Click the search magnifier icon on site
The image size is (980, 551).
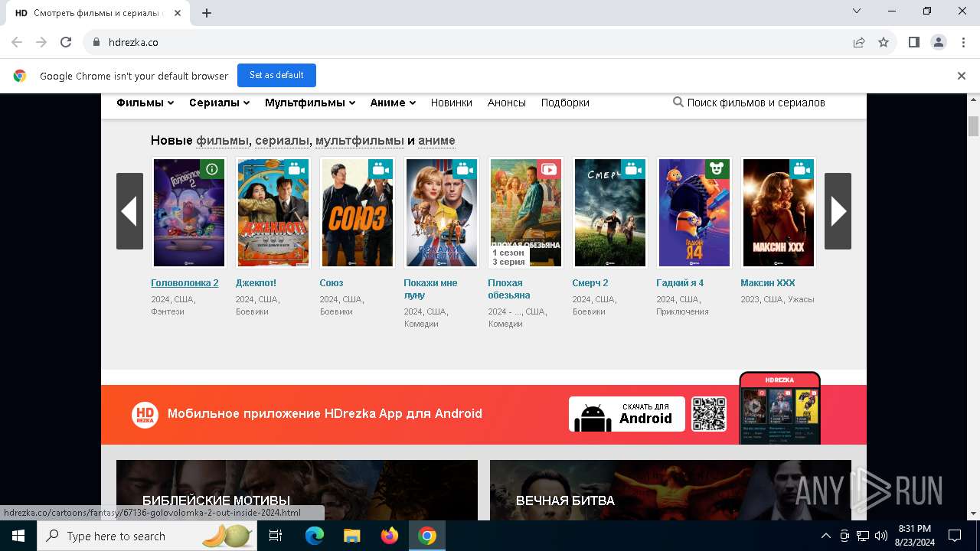coord(678,102)
